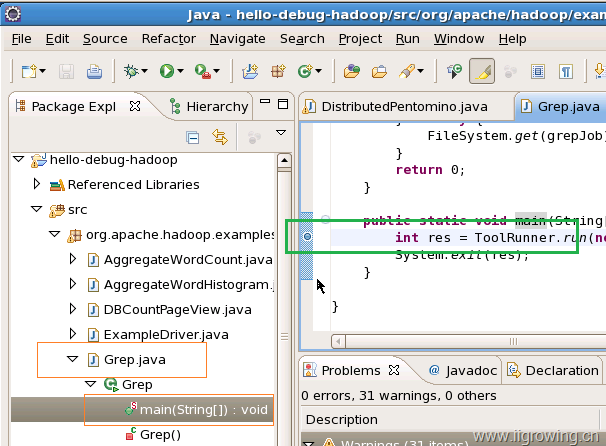Switch to the Hierarchy tab

[209, 106]
